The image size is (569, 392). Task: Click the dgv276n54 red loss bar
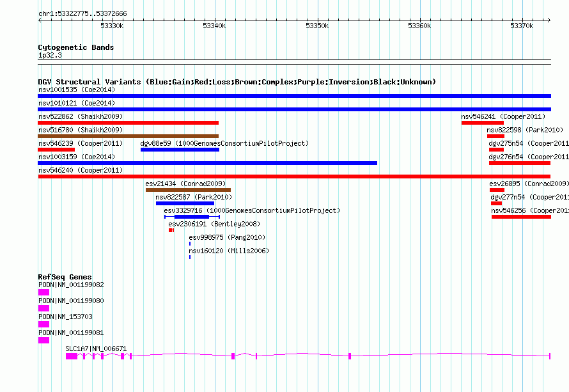pos(520,163)
